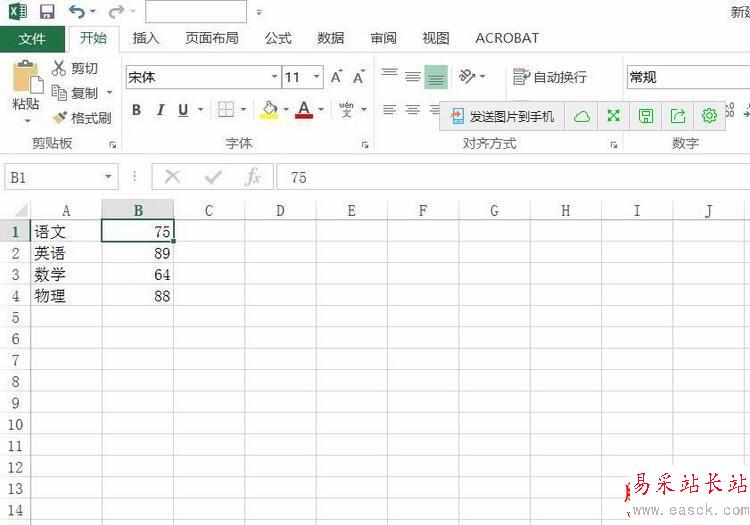
Task: Switch to the 审阅 tab
Action: tap(383, 38)
